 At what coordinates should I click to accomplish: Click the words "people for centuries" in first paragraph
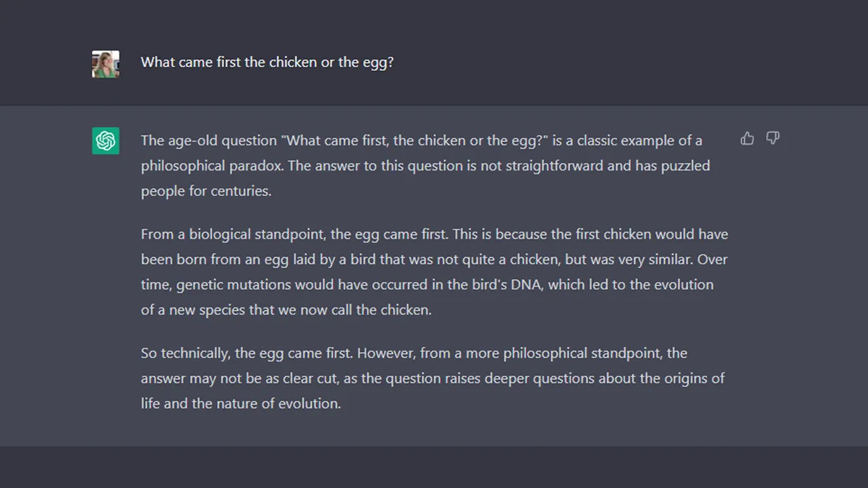point(206,191)
